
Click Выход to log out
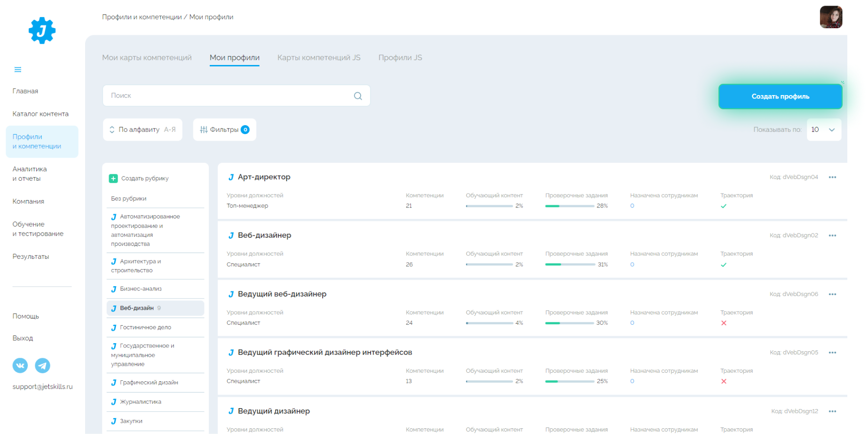[23, 338]
